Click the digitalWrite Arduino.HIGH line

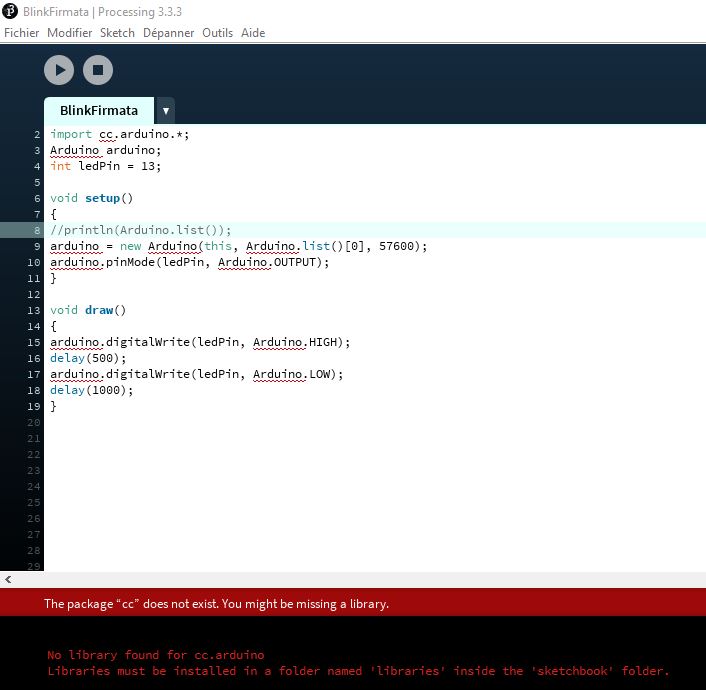[x=200, y=342]
